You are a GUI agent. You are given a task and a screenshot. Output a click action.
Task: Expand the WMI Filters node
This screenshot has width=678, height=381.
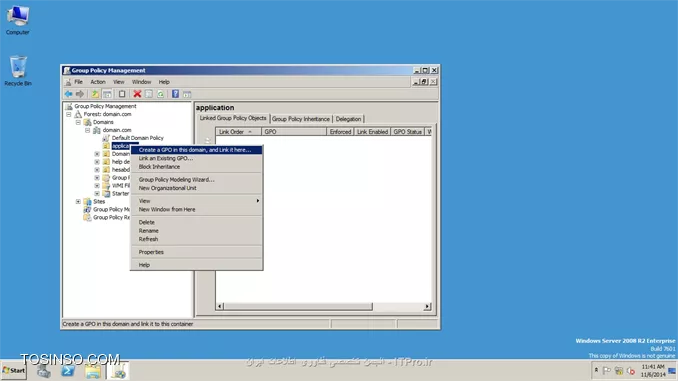point(97,186)
